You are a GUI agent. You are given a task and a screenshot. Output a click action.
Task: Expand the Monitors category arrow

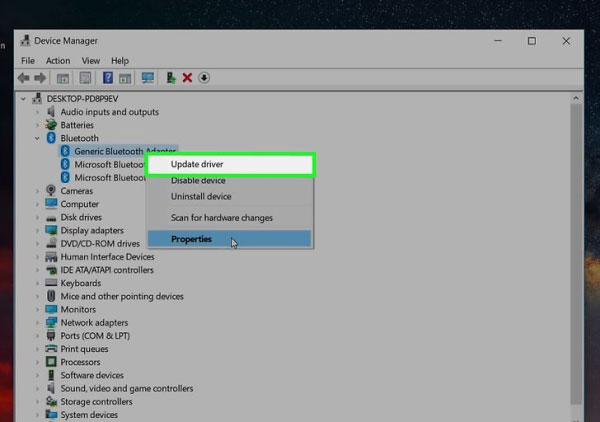pos(37,309)
